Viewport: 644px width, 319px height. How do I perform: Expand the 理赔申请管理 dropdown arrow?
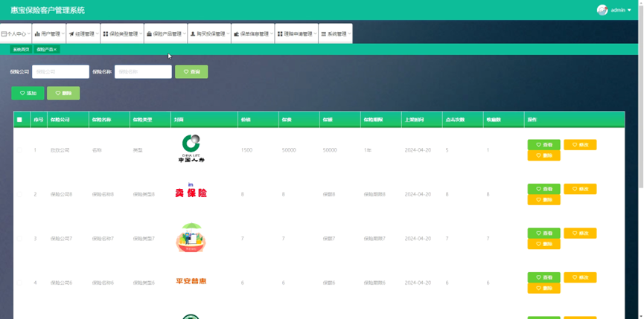coord(315,34)
